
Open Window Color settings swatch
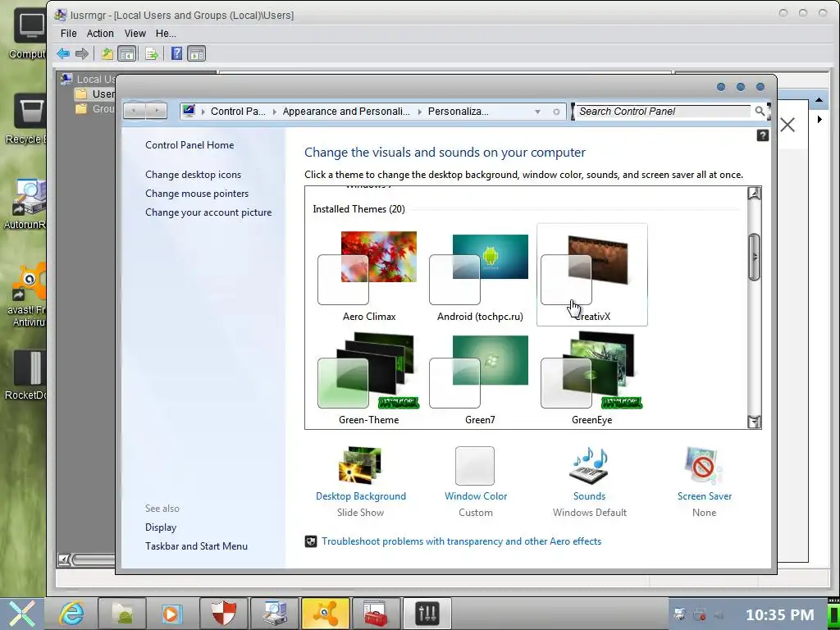475,466
